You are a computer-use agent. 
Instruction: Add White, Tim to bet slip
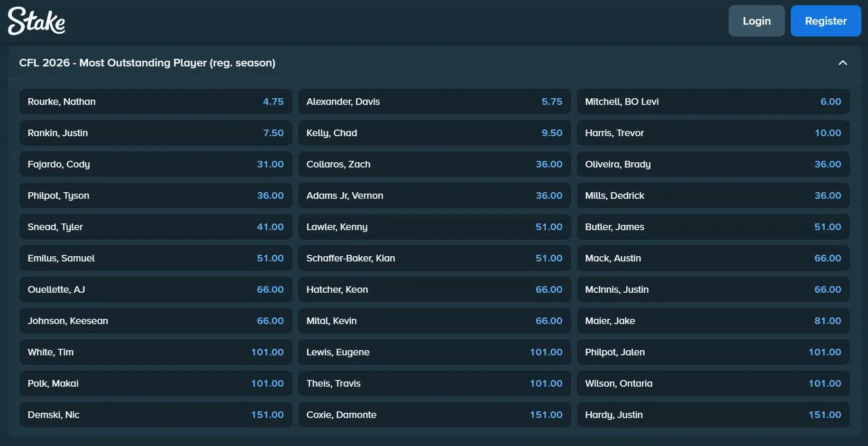[x=155, y=352]
